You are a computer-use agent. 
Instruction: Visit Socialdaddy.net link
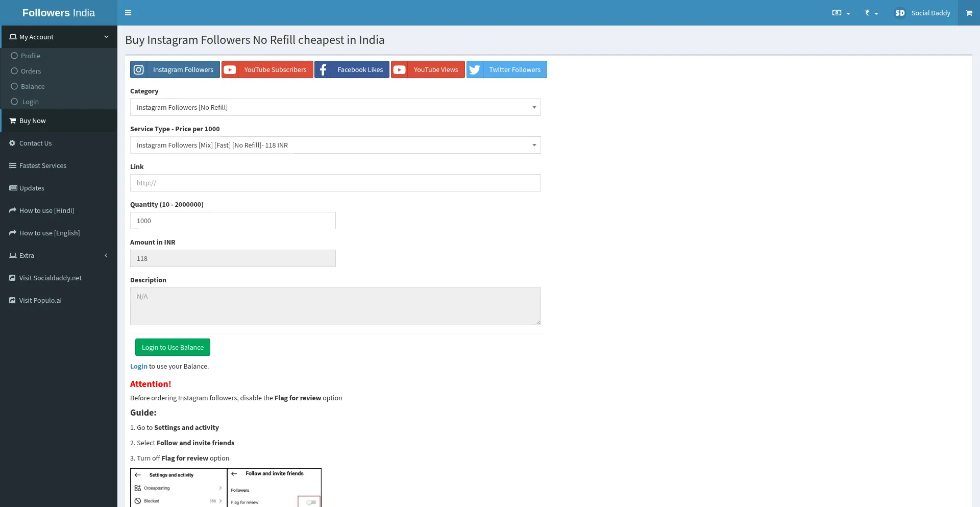coord(59,278)
